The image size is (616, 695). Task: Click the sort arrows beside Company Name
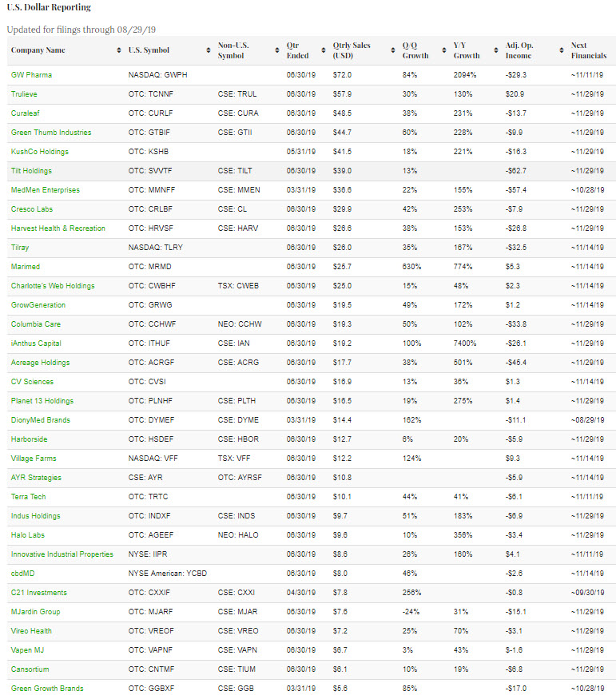(119, 50)
